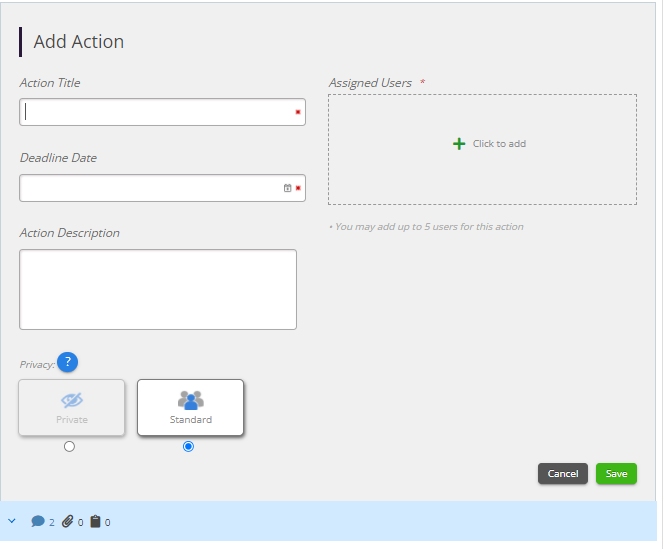Click into the Action Description text area

[158, 289]
